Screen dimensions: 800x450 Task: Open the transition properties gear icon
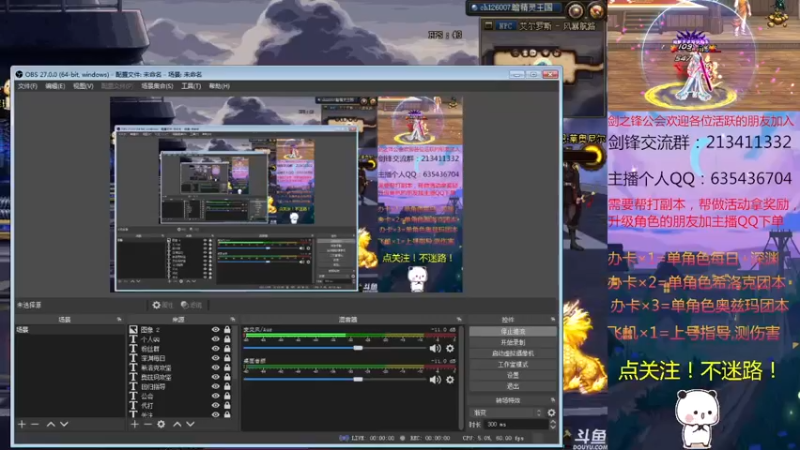click(552, 412)
